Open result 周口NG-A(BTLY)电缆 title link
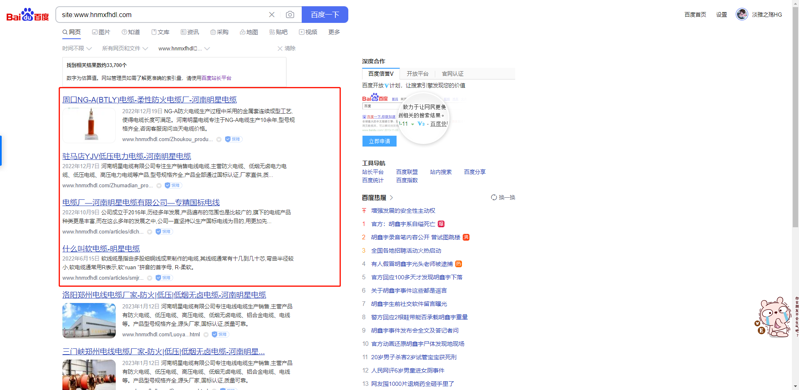The width and height of the screenshot is (799, 390). click(149, 99)
